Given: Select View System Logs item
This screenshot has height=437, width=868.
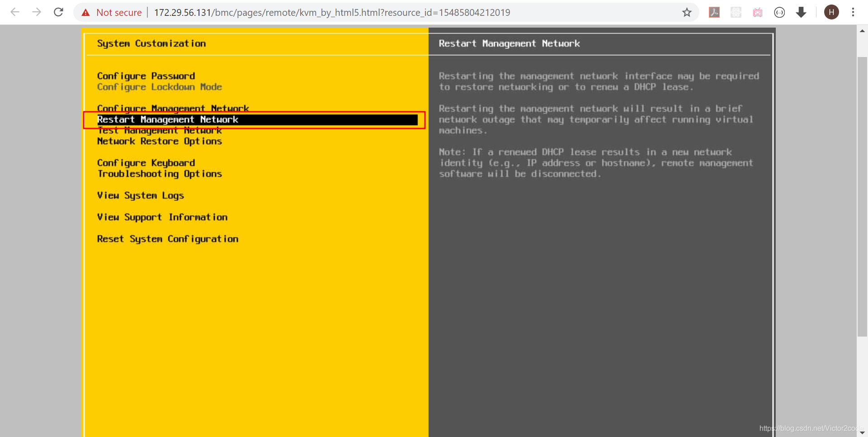Looking at the screenshot, I should pyautogui.click(x=141, y=195).
